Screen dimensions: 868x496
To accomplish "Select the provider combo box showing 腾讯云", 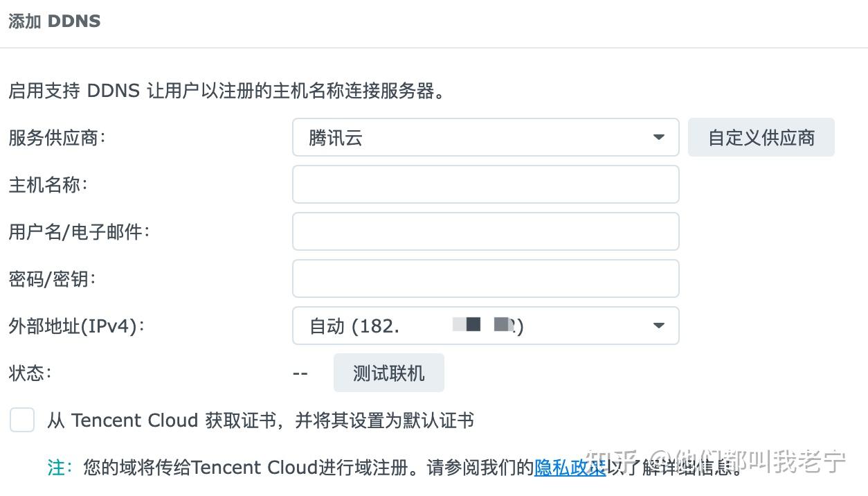I will pyautogui.click(x=485, y=137).
